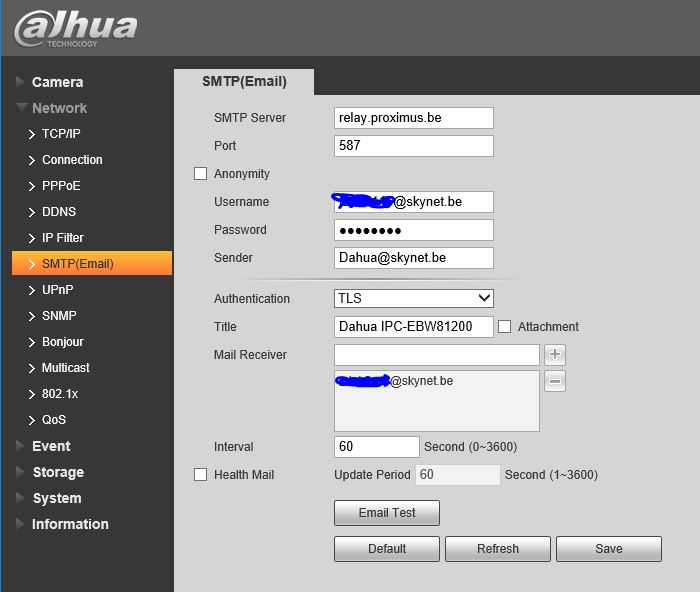This screenshot has width=700, height=592.
Task: Restore settings with the Default button
Action: coord(386,549)
